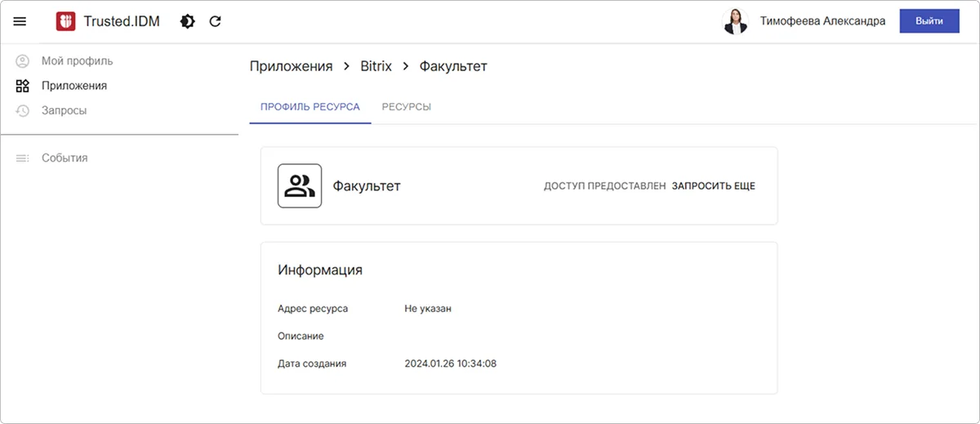The height and width of the screenshot is (424, 980).
Task: Click Запросить еще button
Action: coord(713,186)
